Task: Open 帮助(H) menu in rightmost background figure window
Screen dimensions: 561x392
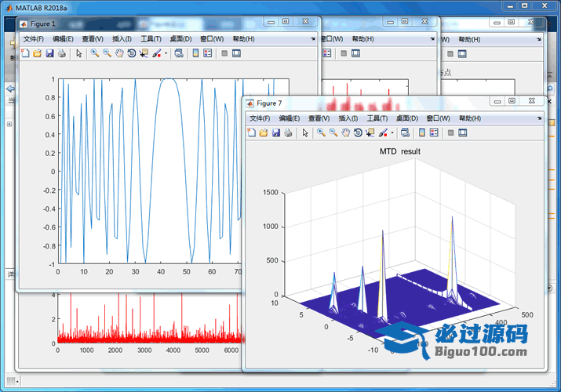Action: pyautogui.click(x=469, y=39)
